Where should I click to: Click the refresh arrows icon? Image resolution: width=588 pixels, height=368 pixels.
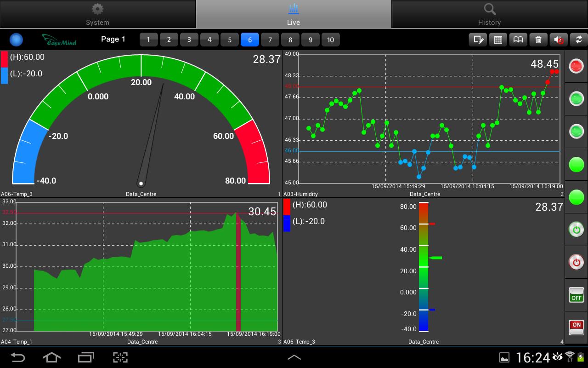coord(579,40)
